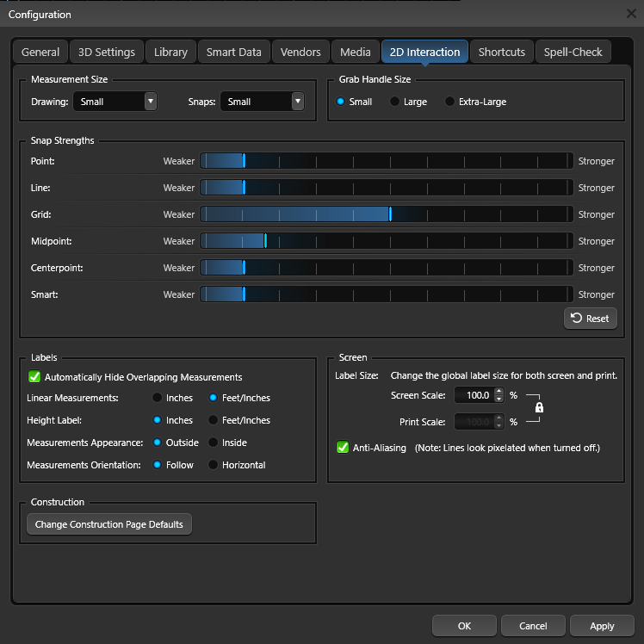The height and width of the screenshot is (644, 644).
Task: Select Inside for Measurements Appearance
Action: (x=213, y=443)
